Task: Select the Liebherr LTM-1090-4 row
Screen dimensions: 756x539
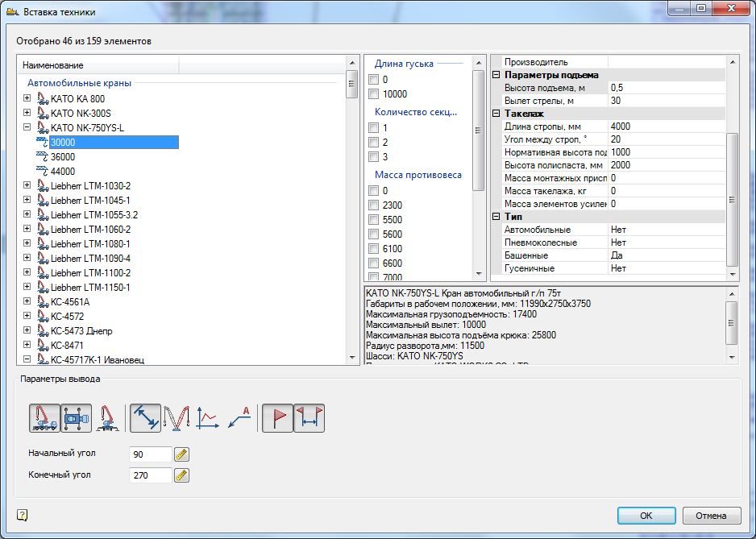Action: (90, 259)
